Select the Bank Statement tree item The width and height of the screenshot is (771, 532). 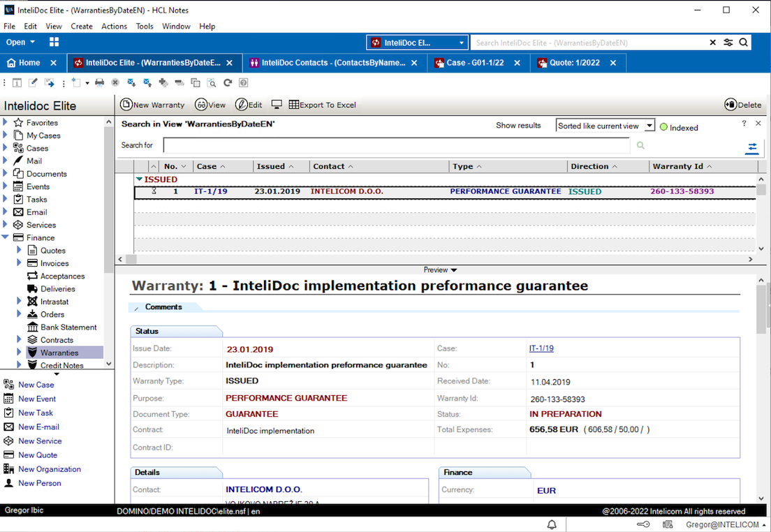pos(68,327)
